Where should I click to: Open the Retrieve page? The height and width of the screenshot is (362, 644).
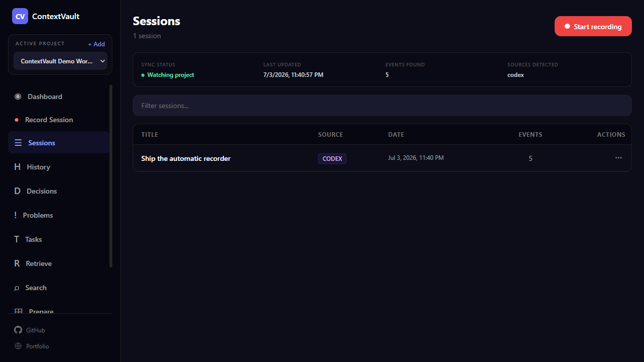59,263
